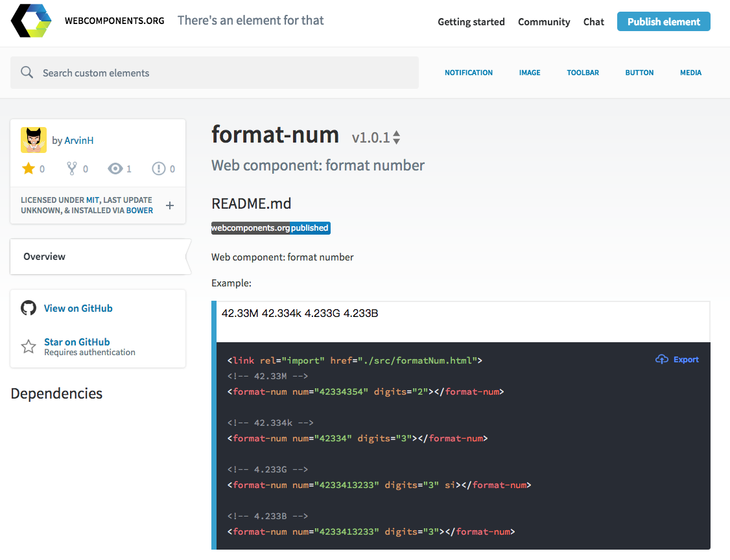
Task: Click the GitHub octocat icon
Action: point(29,308)
